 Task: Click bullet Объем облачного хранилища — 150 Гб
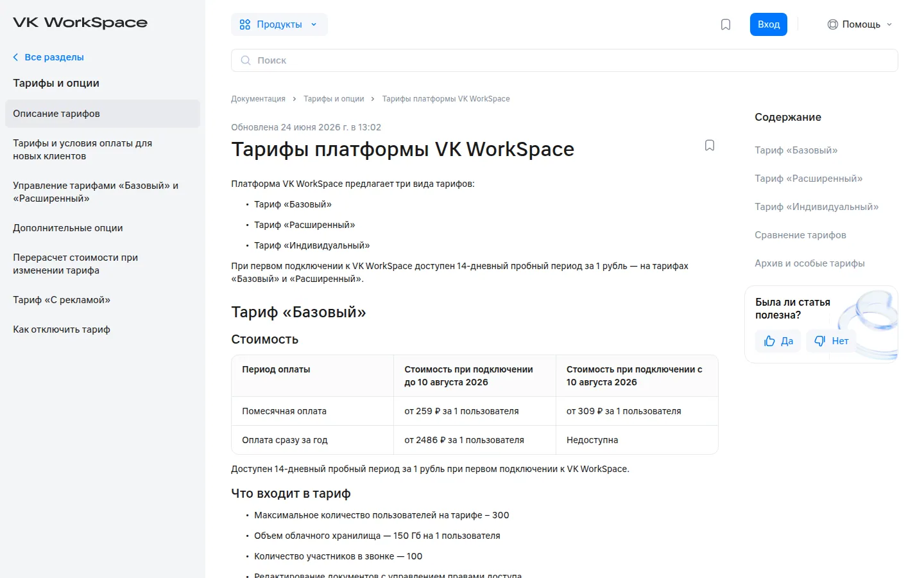pos(377,536)
